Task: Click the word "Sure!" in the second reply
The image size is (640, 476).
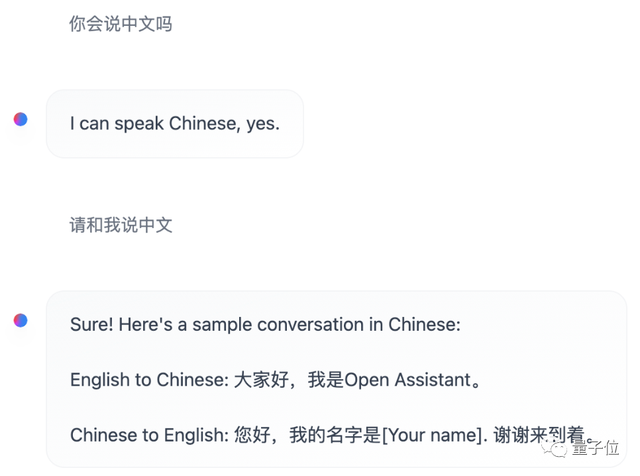Action: (x=91, y=324)
